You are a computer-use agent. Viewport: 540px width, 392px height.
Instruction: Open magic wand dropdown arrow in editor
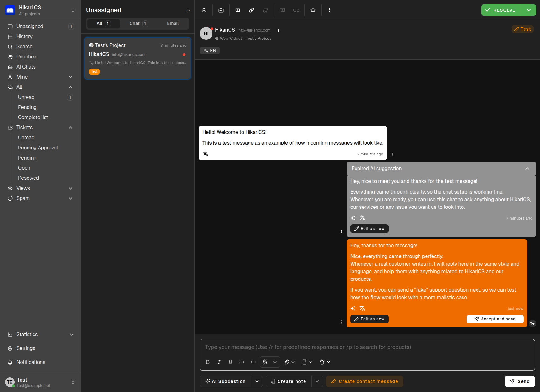pyautogui.click(x=275, y=362)
